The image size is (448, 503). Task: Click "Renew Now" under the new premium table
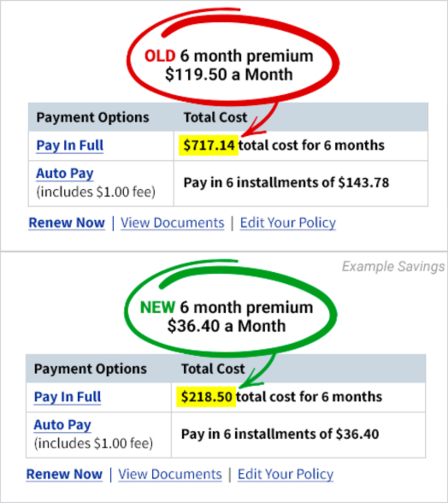[64, 474]
